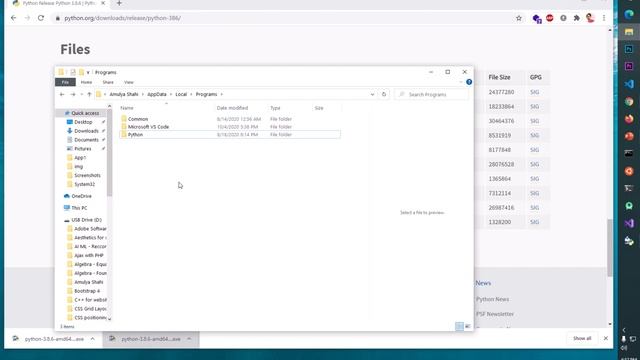Open Downloads in Quick access

tap(86, 131)
